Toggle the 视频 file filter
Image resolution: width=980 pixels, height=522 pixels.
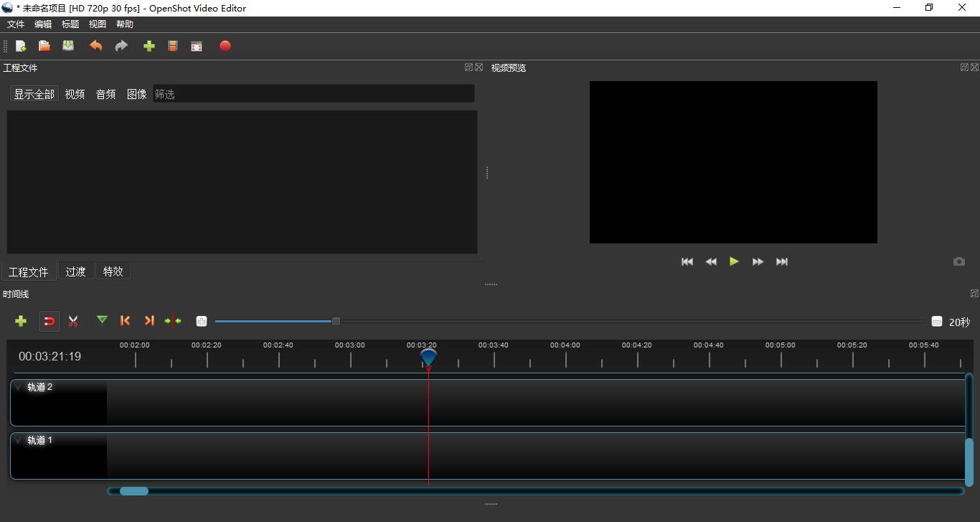point(75,94)
